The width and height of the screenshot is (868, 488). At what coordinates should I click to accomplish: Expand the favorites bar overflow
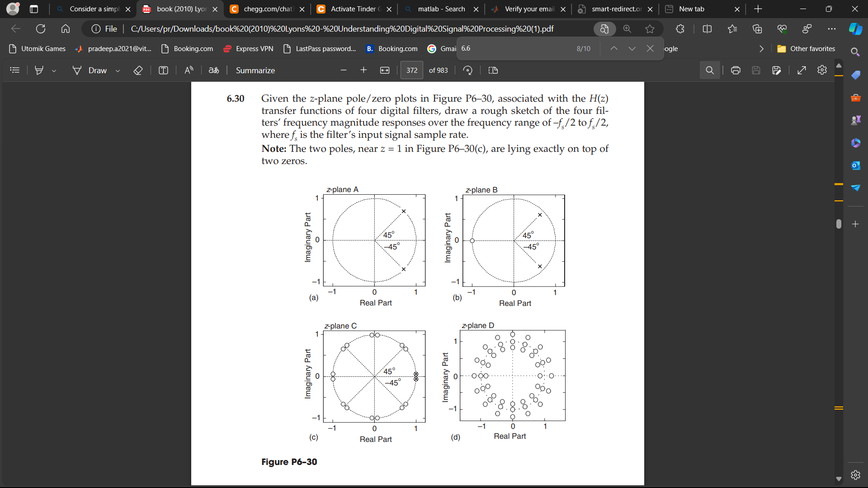click(x=761, y=48)
